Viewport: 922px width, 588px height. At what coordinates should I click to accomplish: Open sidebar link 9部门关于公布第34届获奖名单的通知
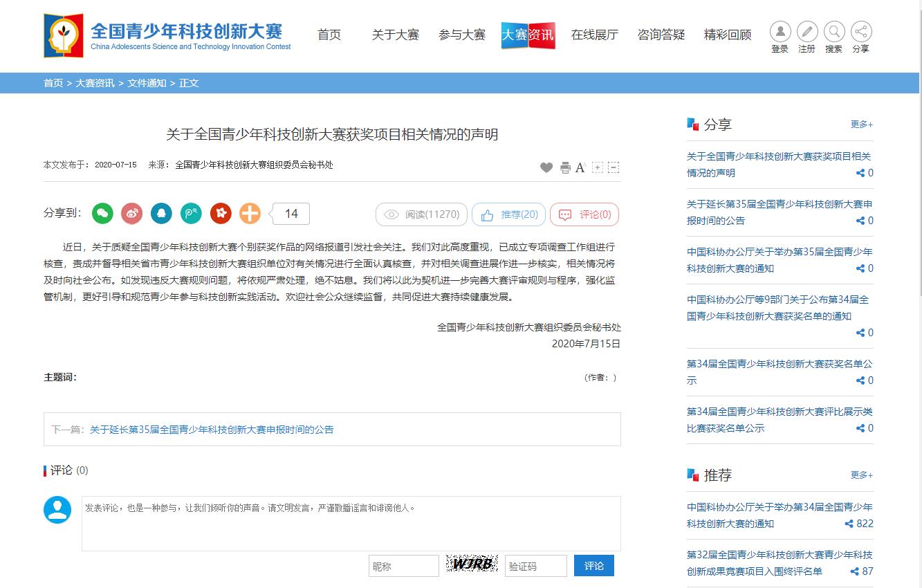(x=778, y=308)
